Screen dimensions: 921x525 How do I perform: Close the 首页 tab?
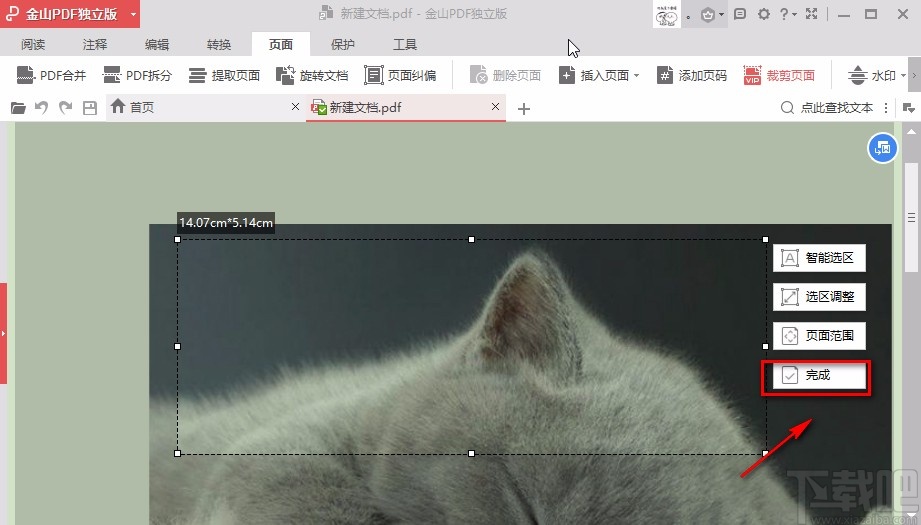(295, 106)
